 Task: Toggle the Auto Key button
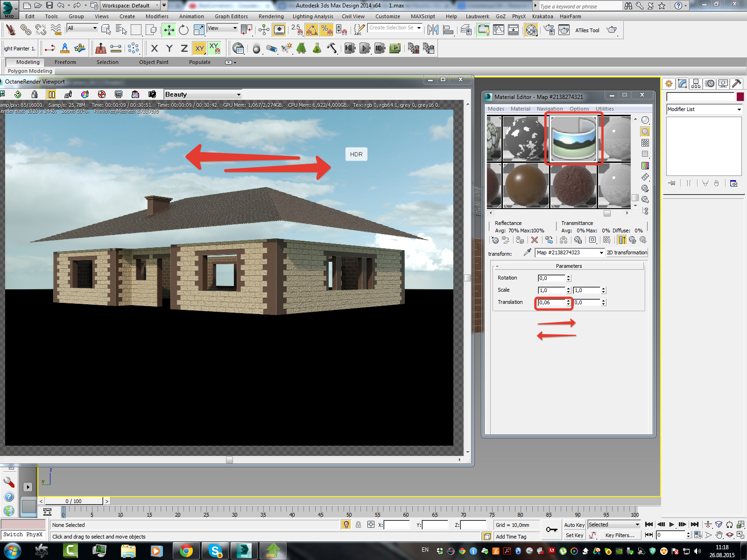pos(574,525)
